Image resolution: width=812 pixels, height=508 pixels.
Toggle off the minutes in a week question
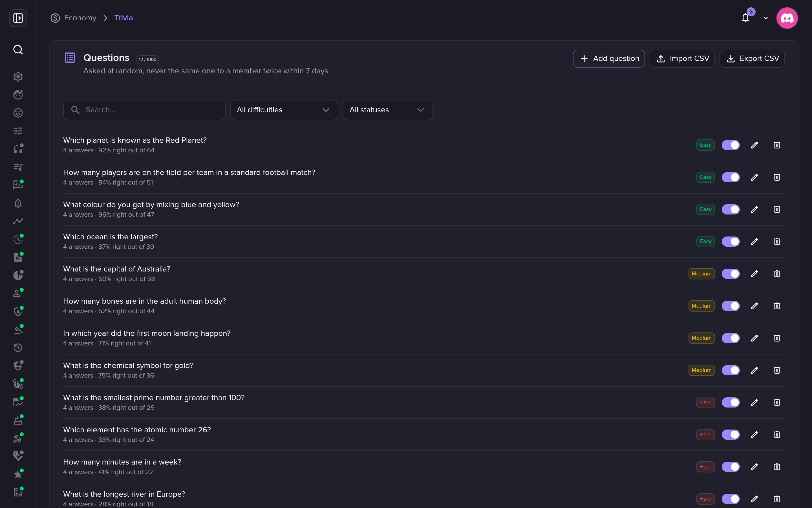(x=731, y=467)
